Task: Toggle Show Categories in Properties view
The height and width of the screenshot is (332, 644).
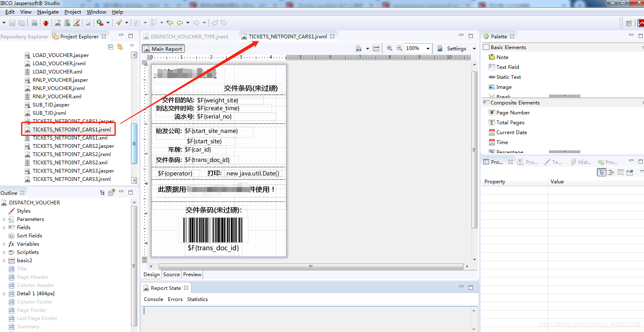Action: tap(601, 172)
